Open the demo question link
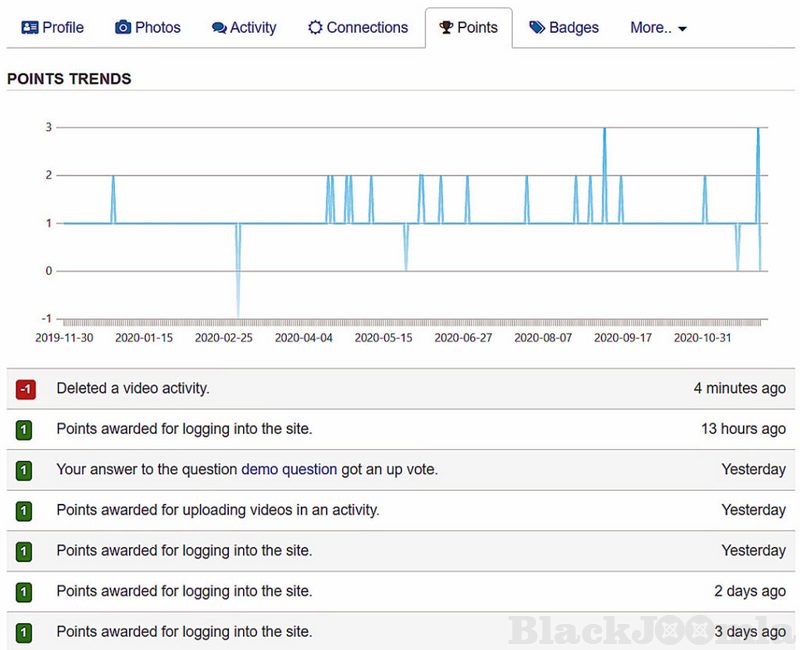This screenshot has width=800, height=650. coord(289,469)
